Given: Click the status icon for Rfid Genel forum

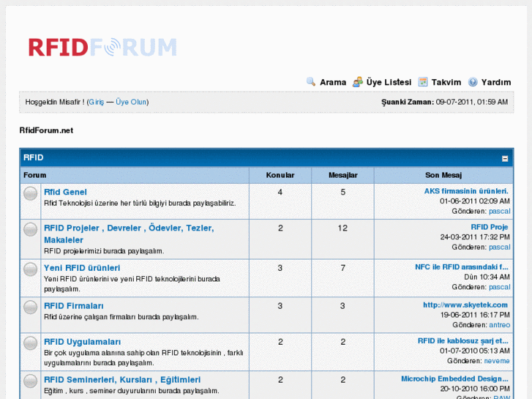Looking at the screenshot, I should (x=30, y=193).
